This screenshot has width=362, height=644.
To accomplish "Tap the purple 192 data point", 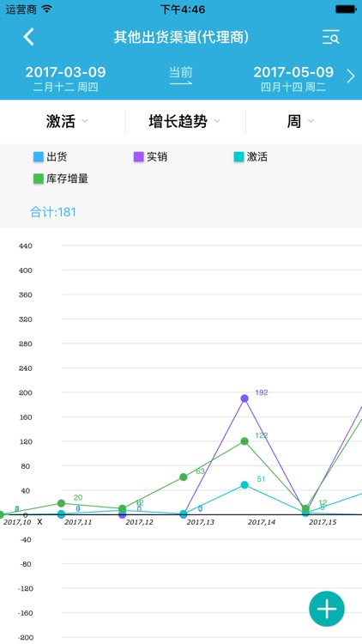I will click(x=244, y=398).
